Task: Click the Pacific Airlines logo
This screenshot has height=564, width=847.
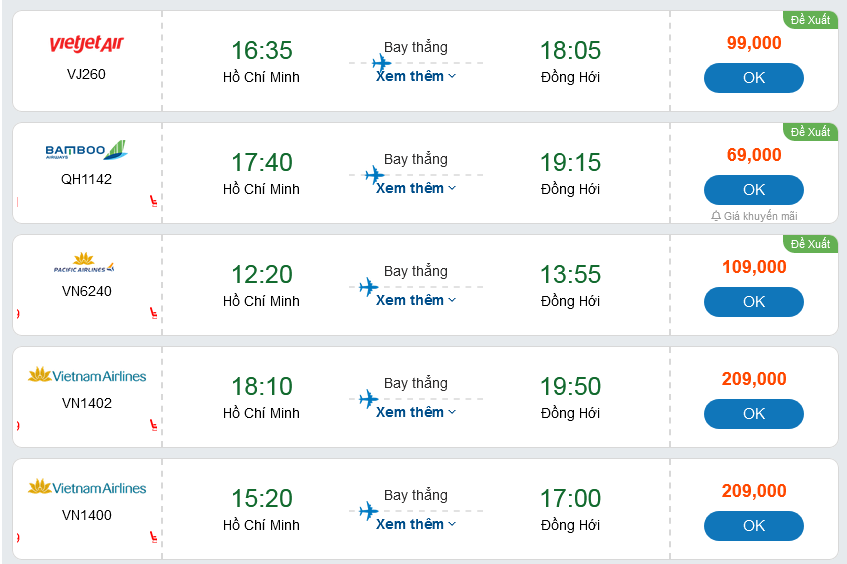Action: 86,265
